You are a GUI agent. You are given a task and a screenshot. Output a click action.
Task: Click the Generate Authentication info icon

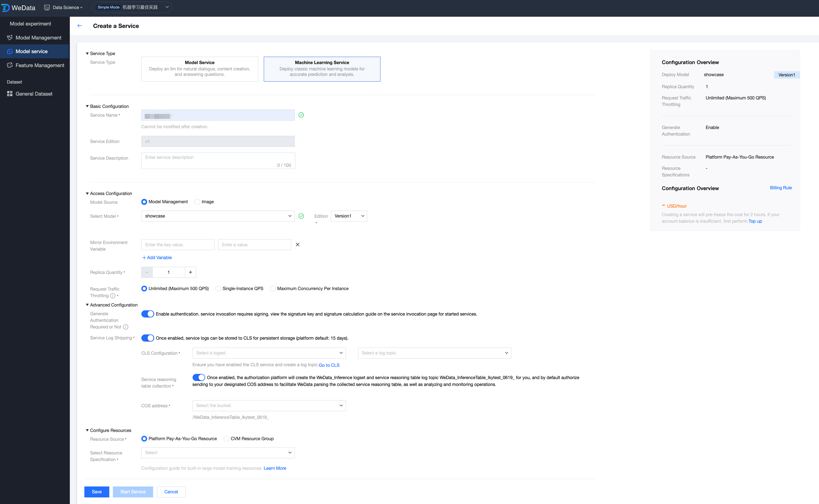point(126,327)
